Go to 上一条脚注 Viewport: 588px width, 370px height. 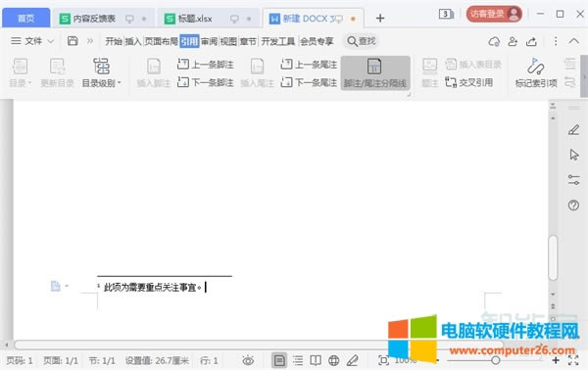pos(205,65)
